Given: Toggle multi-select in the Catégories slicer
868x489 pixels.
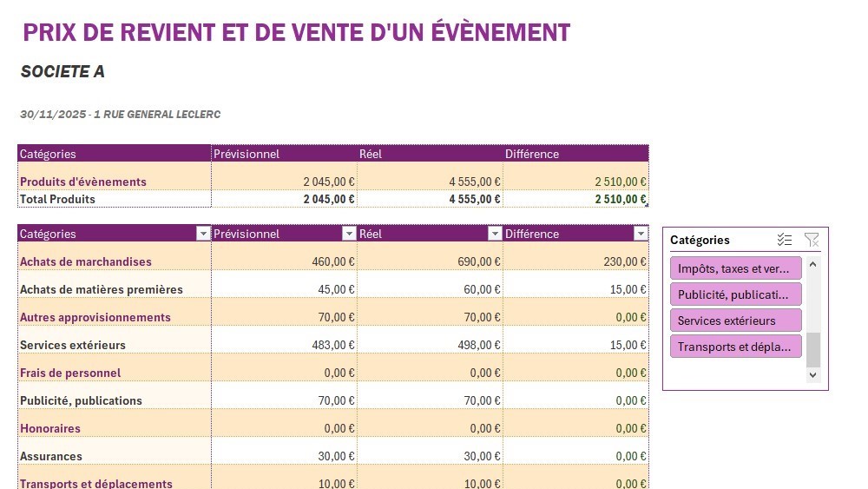Looking at the screenshot, I should (x=785, y=240).
